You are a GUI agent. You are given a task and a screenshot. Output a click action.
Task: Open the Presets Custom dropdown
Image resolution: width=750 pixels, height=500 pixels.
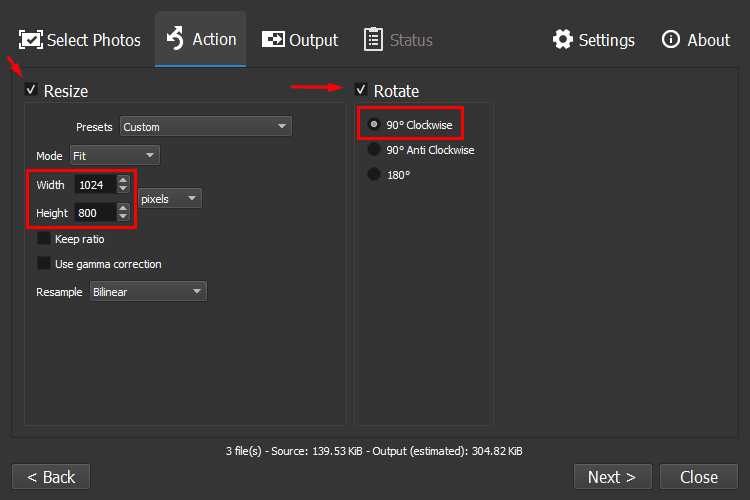click(x=206, y=126)
